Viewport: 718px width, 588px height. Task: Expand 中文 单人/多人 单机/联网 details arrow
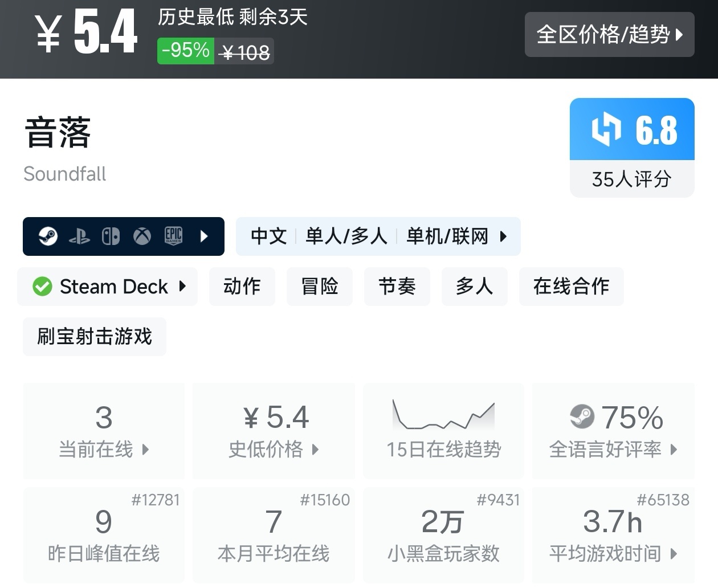point(503,236)
